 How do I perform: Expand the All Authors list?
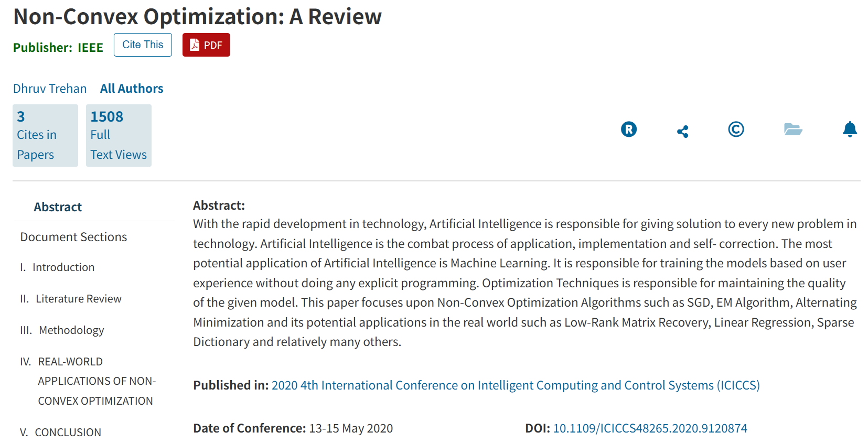(132, 89)
